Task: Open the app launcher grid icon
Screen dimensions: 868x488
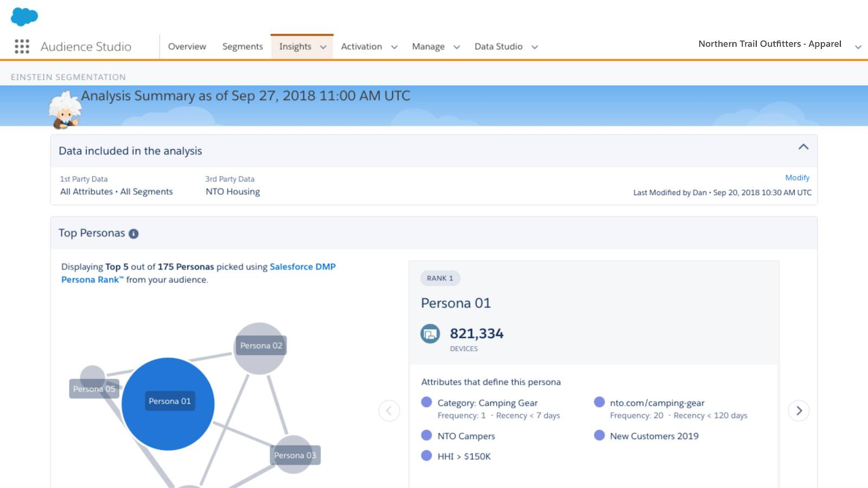Action: pyautogui.click(x=22, y=47)
